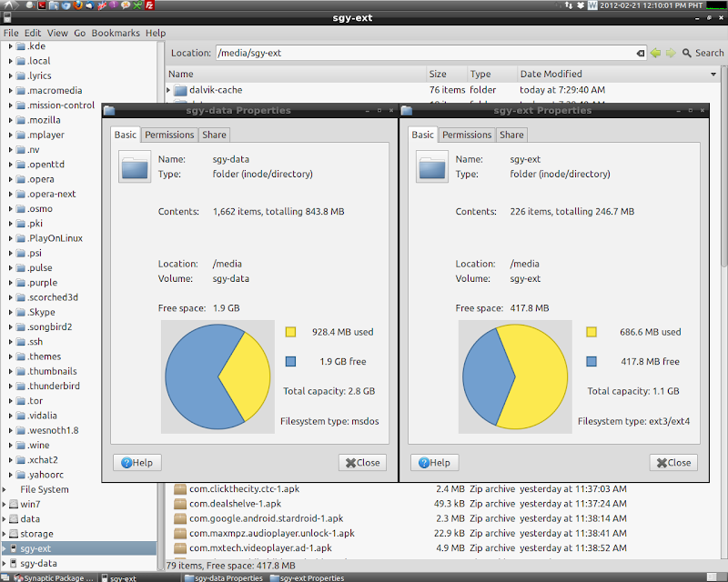This screenshot has width=728, height=582.
Task: Go forward with the right green arrow
Action: tap(671, 53)
